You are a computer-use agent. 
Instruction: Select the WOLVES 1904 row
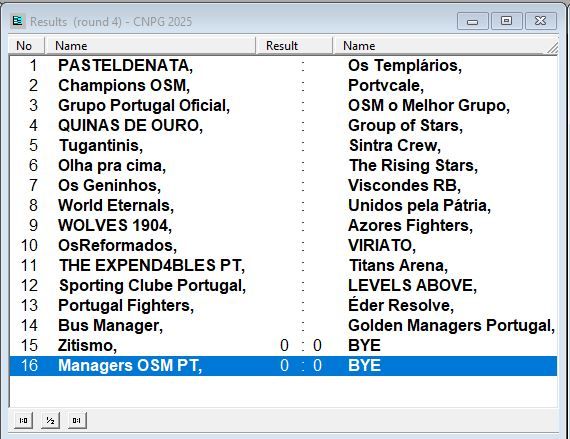tap(283, 225)
